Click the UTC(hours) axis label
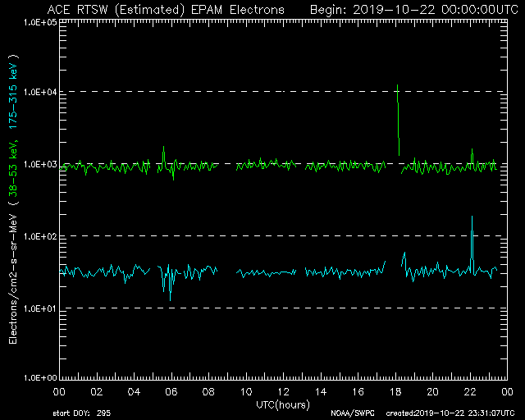The width and height of the screenshot is (525, 420). point(281,404)
